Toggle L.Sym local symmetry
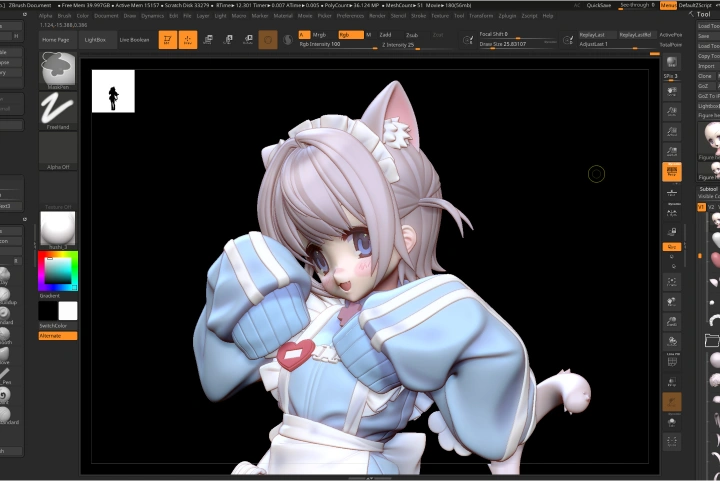The width and height of the screenshot is (720, 481). pos(672,213)
